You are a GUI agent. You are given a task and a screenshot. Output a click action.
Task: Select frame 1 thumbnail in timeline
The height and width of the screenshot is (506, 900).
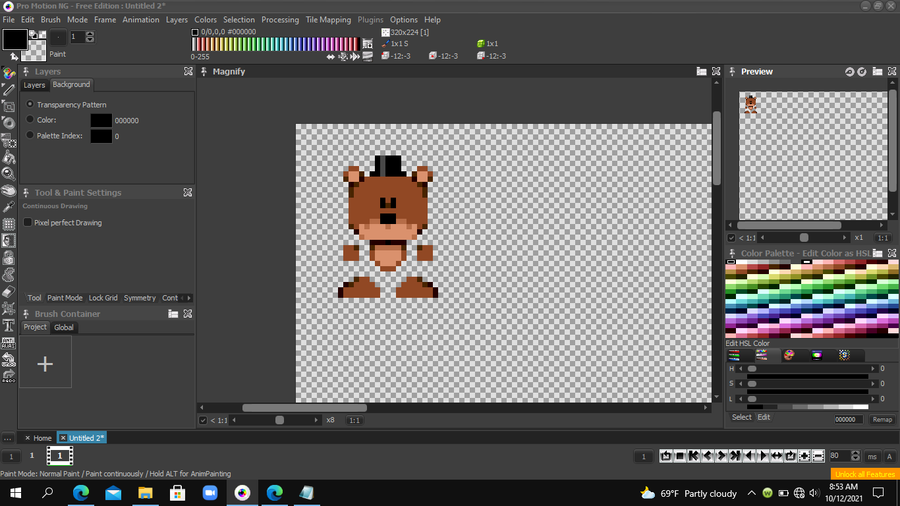tap(60, 456)
